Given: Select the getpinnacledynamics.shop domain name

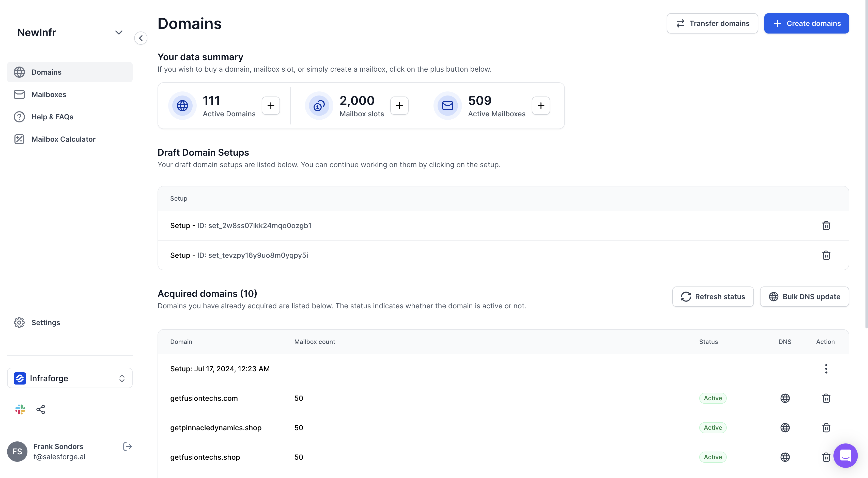Looking at the screenshot, I should click(x=216, y=427).
